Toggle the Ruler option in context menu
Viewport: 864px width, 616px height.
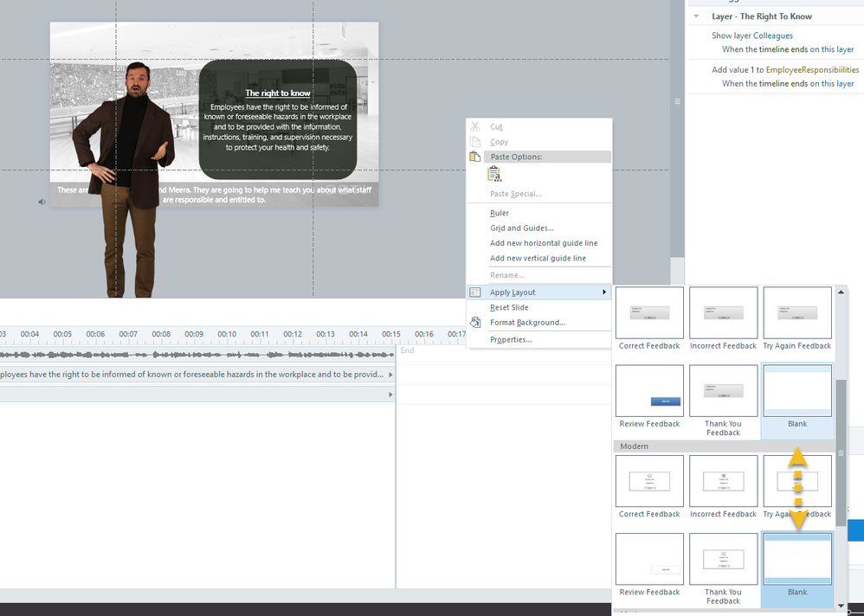tap(499, 213)
